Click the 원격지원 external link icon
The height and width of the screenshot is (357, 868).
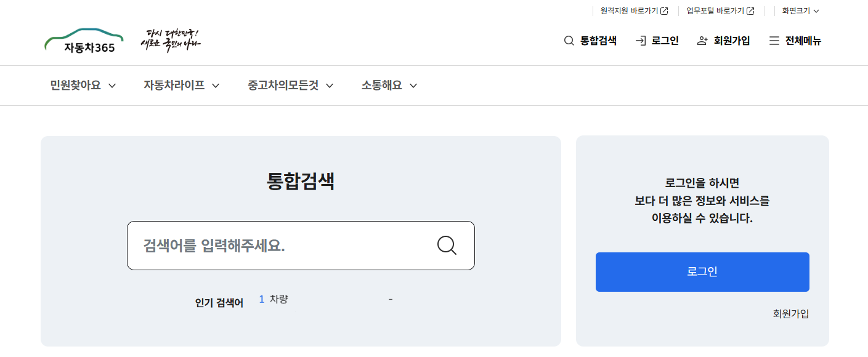665,10
